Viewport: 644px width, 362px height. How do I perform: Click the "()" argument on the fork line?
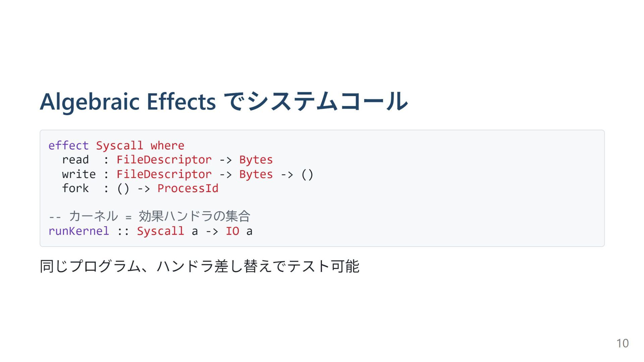(123, 188)
